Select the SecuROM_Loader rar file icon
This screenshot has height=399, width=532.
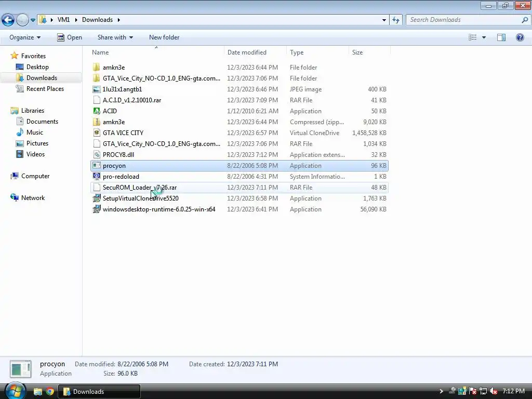pos(97,187)
